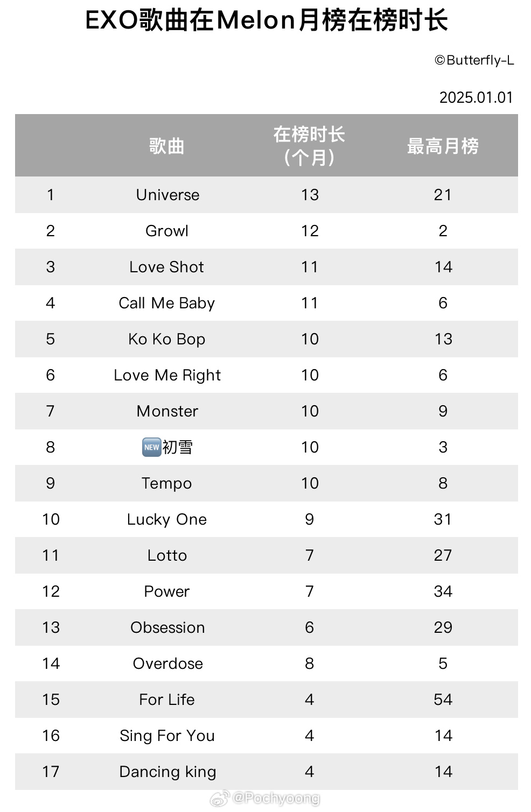Click the Weibo logo in the watermark
Viewport: 531px width, 812px height.
pyautogui.click(x=219, y=799)
